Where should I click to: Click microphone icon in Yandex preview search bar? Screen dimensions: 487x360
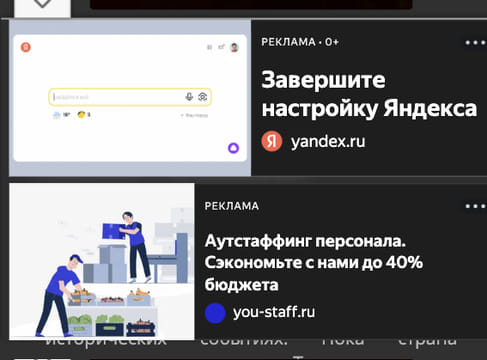[x=189, y=97]
